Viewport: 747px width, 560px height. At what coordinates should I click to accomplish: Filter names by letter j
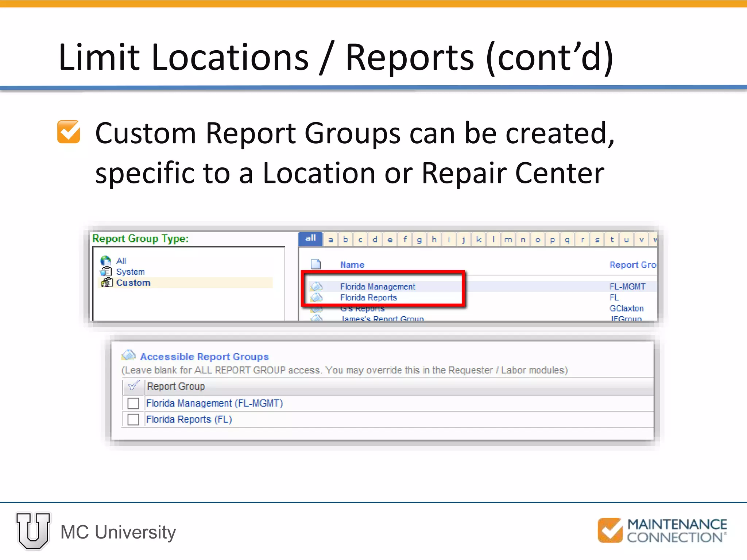(464, 240)
